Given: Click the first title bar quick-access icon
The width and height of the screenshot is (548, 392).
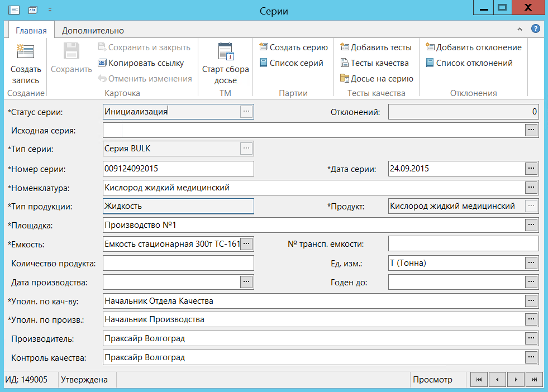Looking at the screenshot, I should [14, 10].
